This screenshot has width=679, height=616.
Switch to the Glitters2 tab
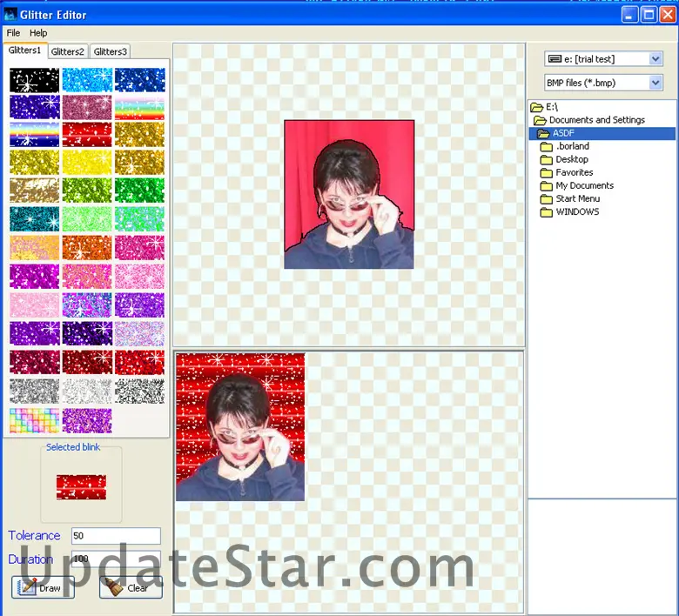tap(68, 52)
